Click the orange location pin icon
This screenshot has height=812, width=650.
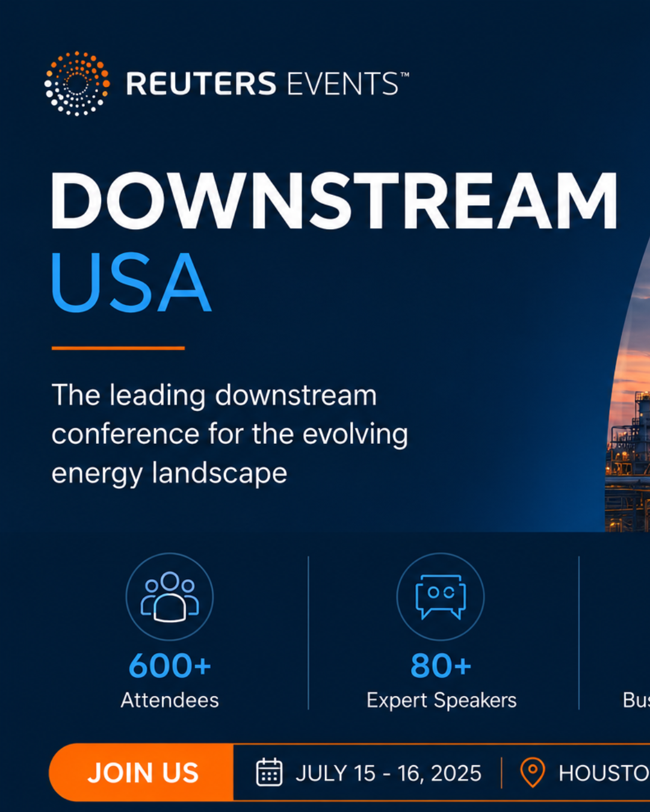[532, 772]
